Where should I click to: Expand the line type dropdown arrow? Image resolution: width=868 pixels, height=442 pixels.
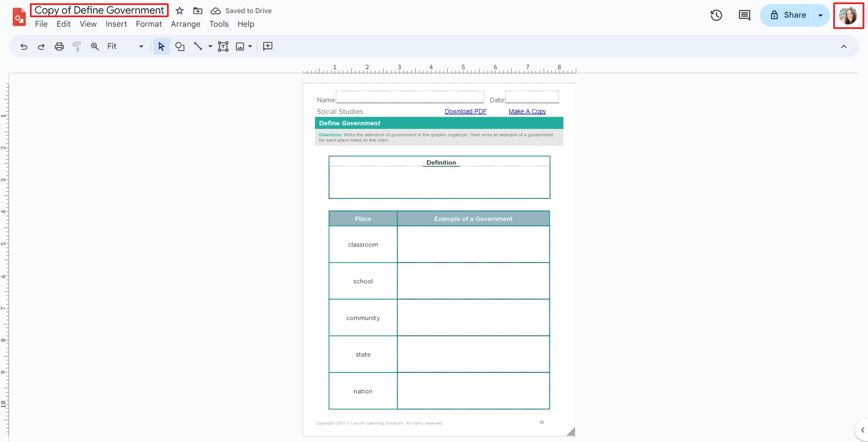pos(210,46)
